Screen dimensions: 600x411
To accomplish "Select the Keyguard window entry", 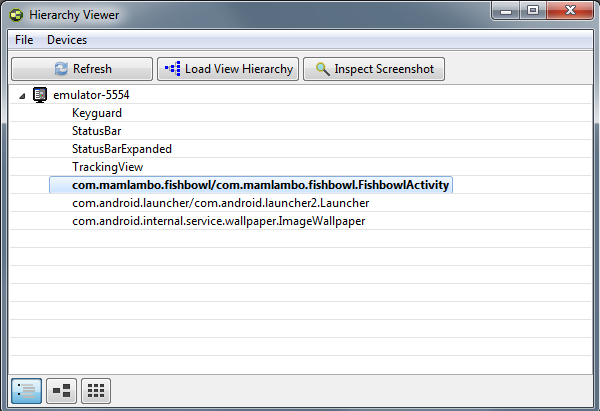I will pyautogui.click(x=97, y=113).
